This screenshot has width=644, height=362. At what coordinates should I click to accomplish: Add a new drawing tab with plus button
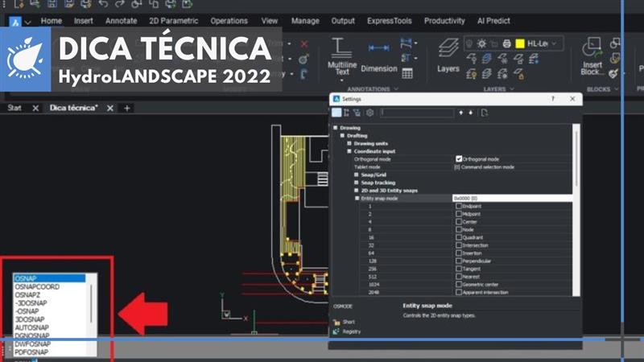click(x=127, y=108)
